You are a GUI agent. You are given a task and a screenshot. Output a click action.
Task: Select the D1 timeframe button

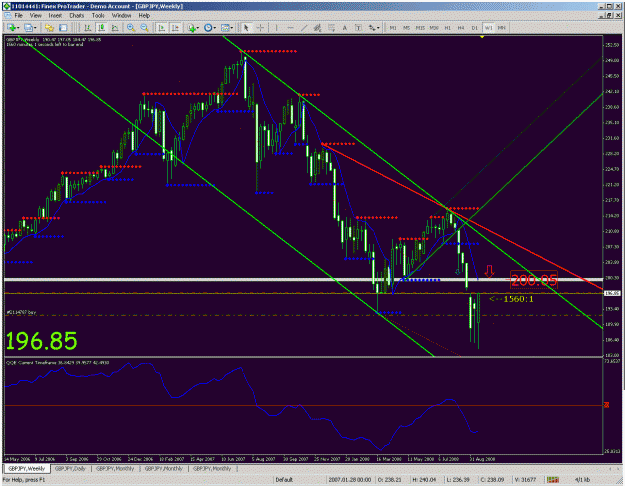475,28
